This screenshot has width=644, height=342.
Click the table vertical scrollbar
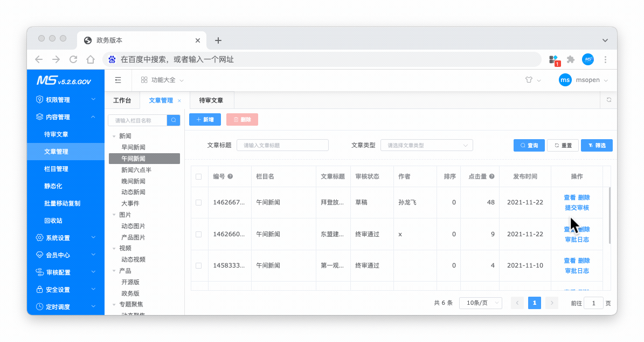pyautogui.click(x=610, y=216)
